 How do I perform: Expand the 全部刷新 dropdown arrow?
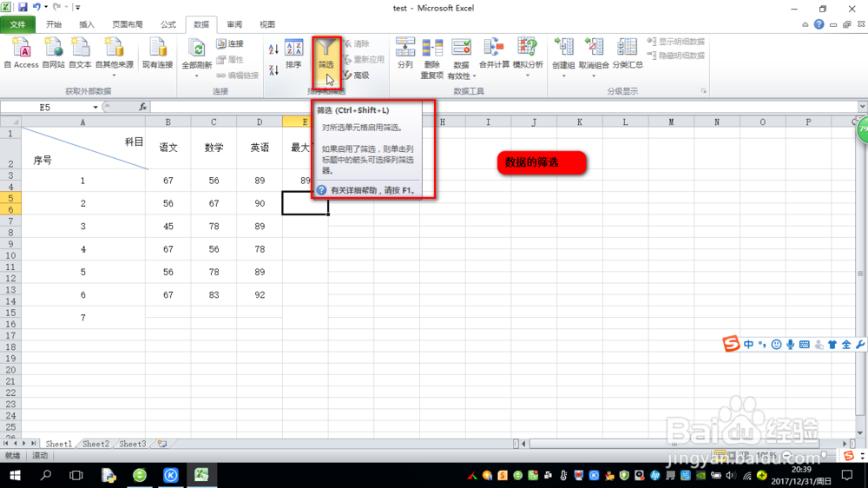pyautogui.click(x=196, y=76)
